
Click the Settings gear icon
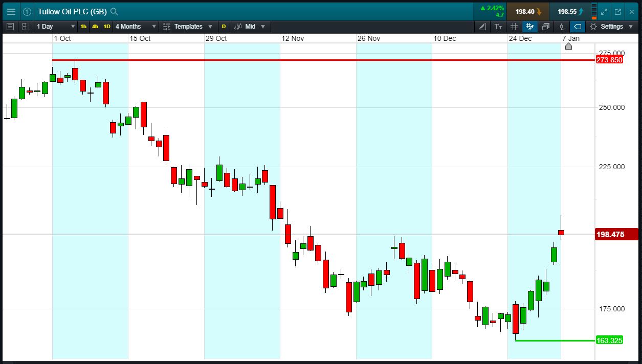[593, 27]
